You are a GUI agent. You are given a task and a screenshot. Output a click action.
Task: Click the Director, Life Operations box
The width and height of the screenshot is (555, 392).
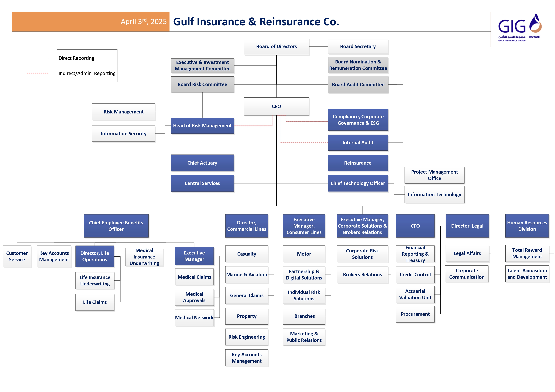[95, 256]
